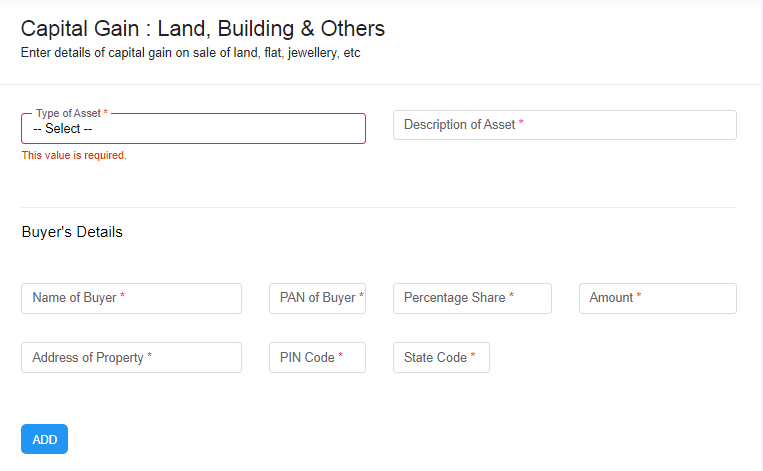Viewport: 763px width, 471px height.
Task: Click the red asterisk after Description of Asset
Action: click(x=521, y=124)
